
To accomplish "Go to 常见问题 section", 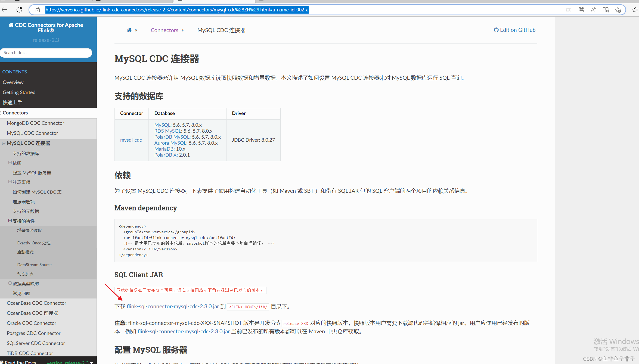I will coord(21,293).
